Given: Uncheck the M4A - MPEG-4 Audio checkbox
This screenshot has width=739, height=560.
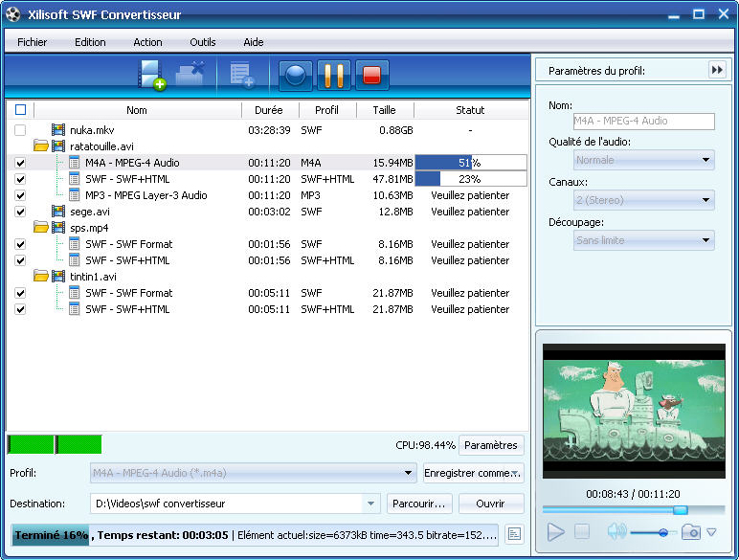Looking at the screenshot, I should tap(20, 163).
